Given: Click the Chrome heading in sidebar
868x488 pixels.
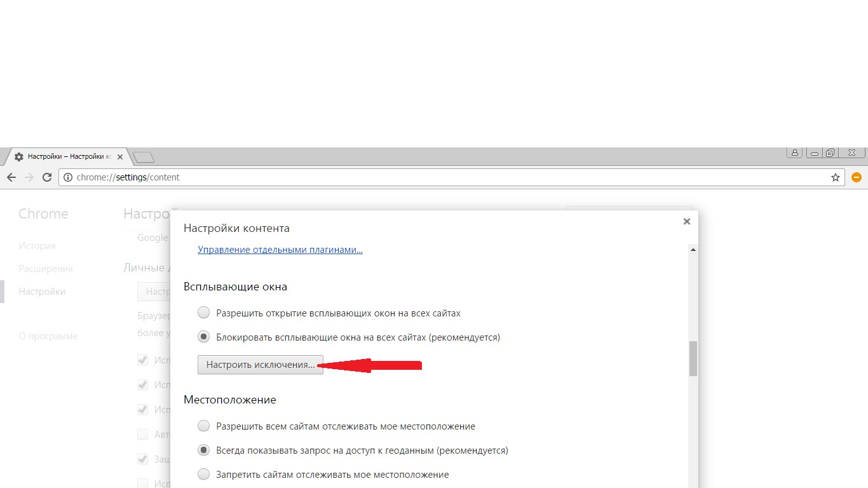Looking at the screenshot, I should coord(43,213).
